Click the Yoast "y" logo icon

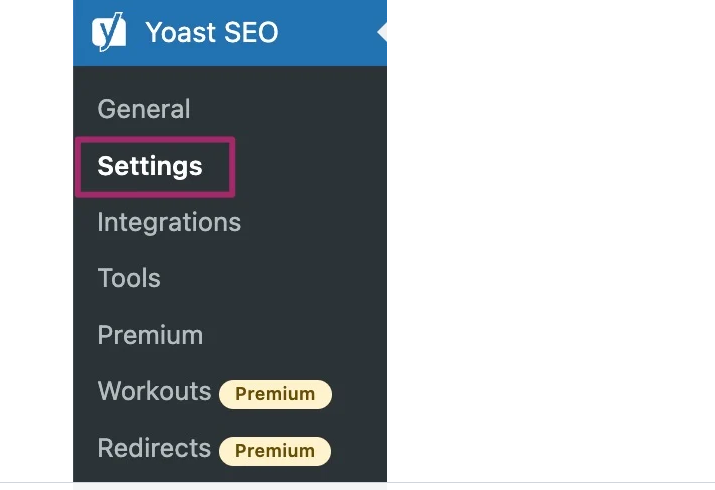[109, 31]
